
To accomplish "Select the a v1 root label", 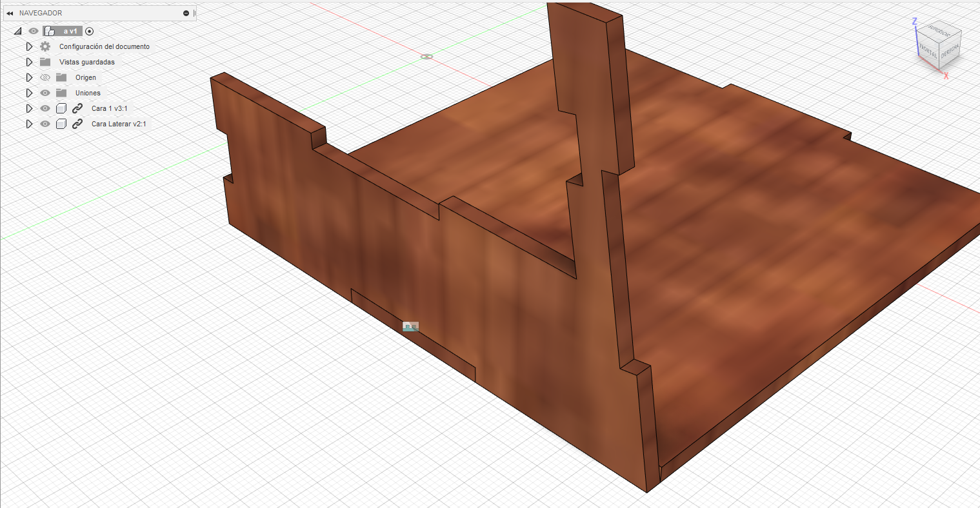I will click(x=70, y=31).
